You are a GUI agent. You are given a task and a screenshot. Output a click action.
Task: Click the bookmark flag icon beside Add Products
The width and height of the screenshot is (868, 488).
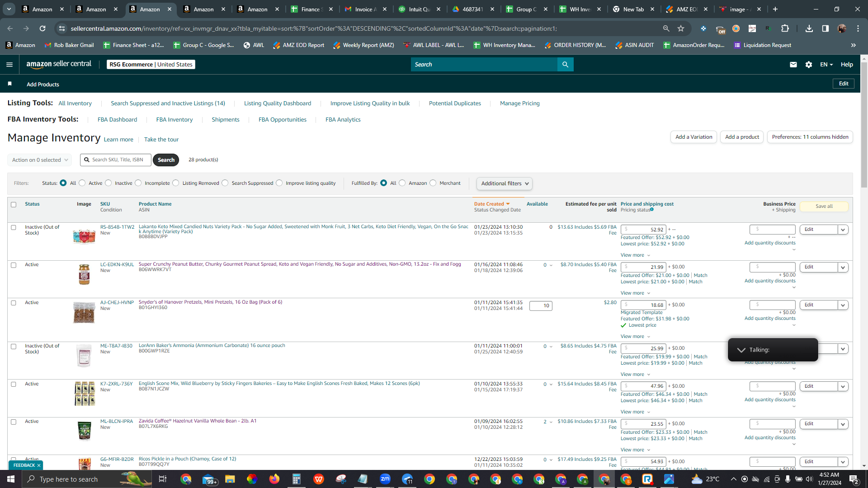click(x=10, y=84)
